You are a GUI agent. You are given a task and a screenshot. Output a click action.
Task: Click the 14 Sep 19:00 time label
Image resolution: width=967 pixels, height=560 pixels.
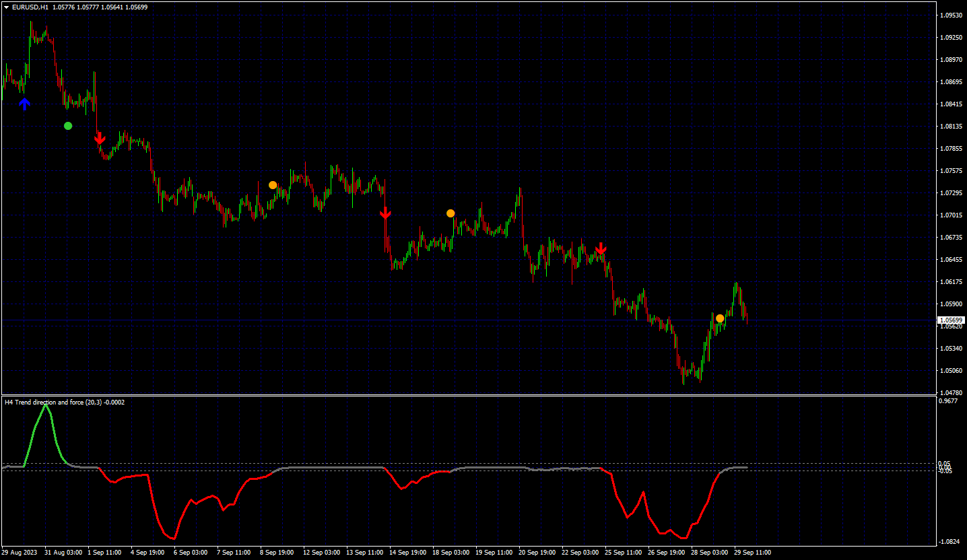point(408,552)
